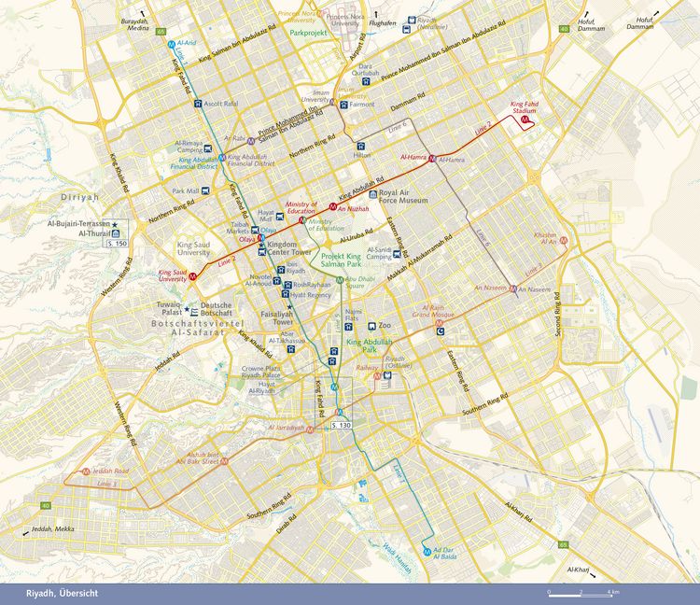Image resolution: width=700 pixels, height=605 pixels.
Task: Click the 'Dammam Rd' road label
Action: pyautogui.click(x=408, y=103)
